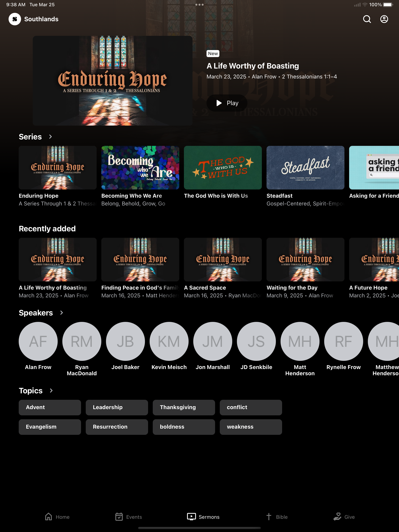The image size is (399, 532).
Task: Open search with the magnifying glass icon
Action: [x=367, y=19]
